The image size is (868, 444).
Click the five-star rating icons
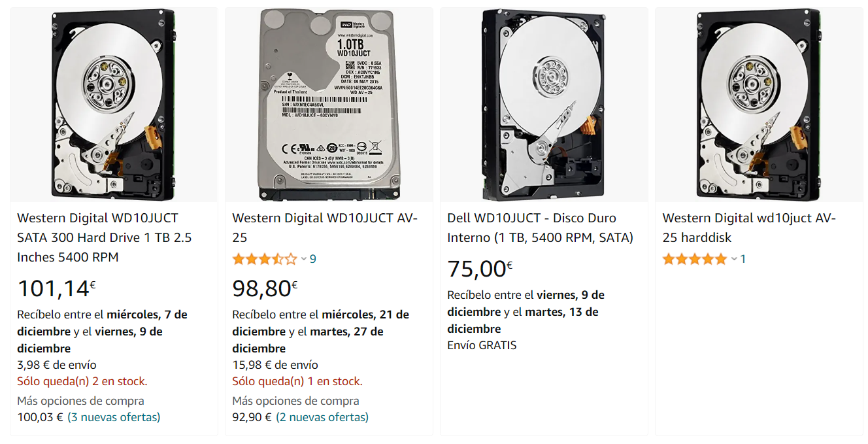point(694,259)
